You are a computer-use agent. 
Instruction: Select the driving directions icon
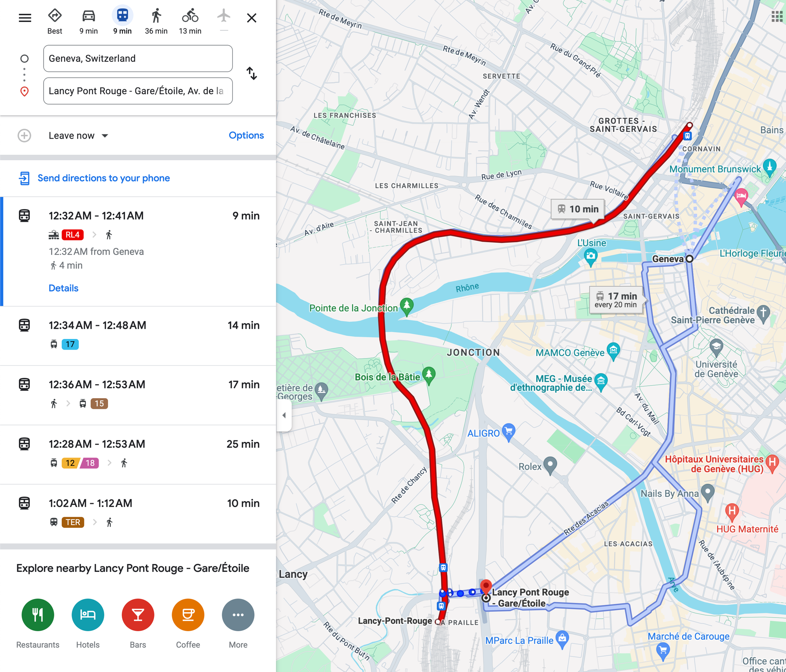pyautogui.click(x=88, y=18)
